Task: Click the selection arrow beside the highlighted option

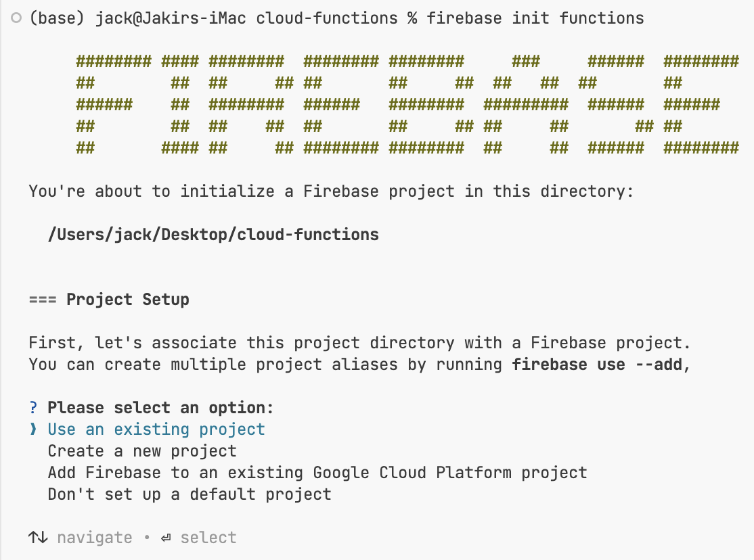Action: click(x=33, y=429)
